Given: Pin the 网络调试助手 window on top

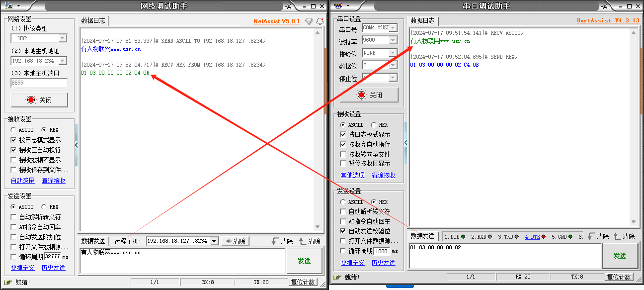Looking at the screenshot, I should pos(289,6).
